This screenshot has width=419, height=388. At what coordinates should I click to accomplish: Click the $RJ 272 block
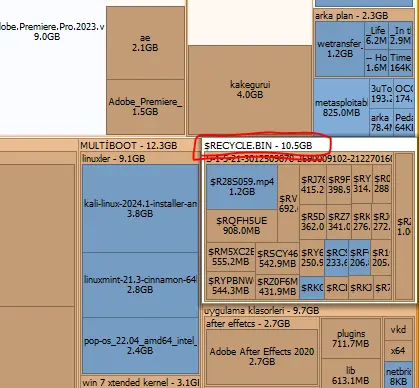[382, 222]
